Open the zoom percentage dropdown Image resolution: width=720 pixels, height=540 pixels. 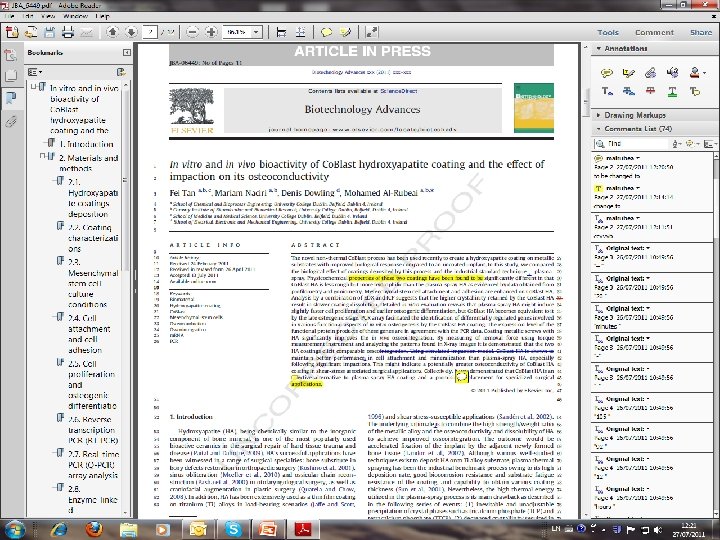pyautogui.click(x=256, y=32)
